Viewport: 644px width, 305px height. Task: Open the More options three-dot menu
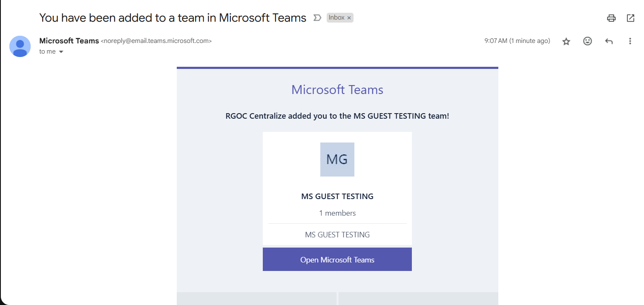630,41
